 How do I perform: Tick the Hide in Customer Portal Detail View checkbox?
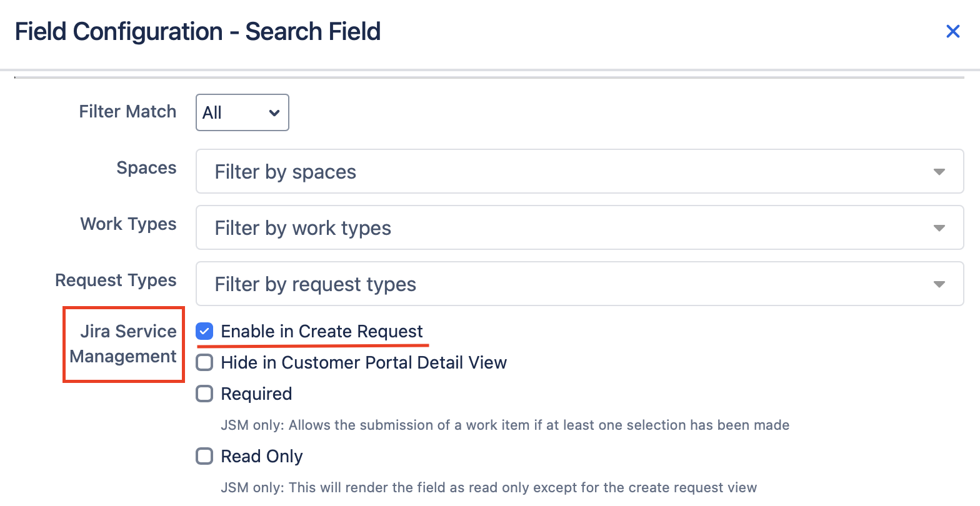[205, 362]
